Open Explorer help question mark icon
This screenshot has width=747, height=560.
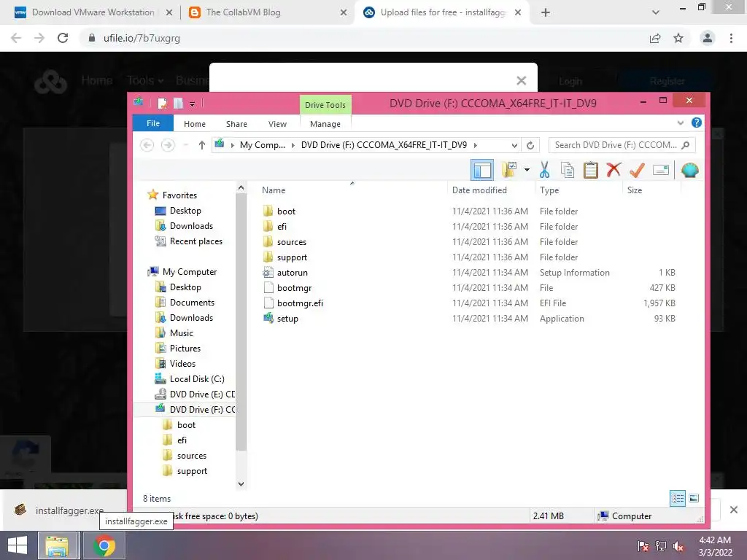click(696, 122)
